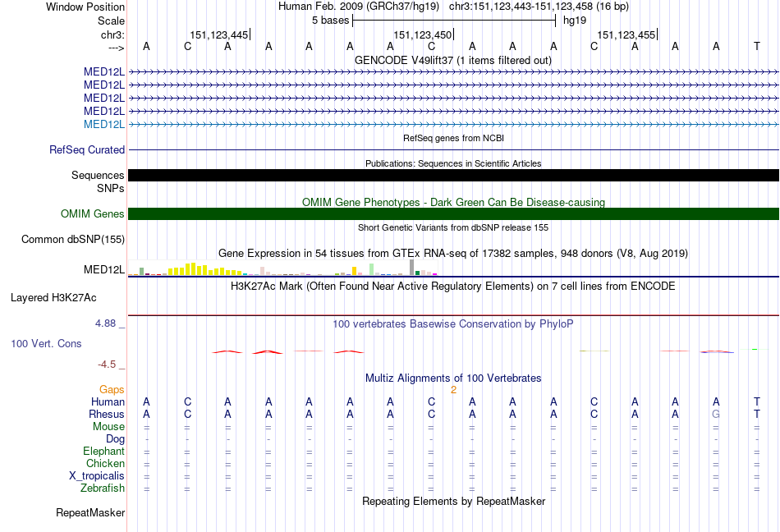Open Multiz Alignments of 100 Vertebrates title
This screenshot has width=780, height=532.
tap(453, 378)
